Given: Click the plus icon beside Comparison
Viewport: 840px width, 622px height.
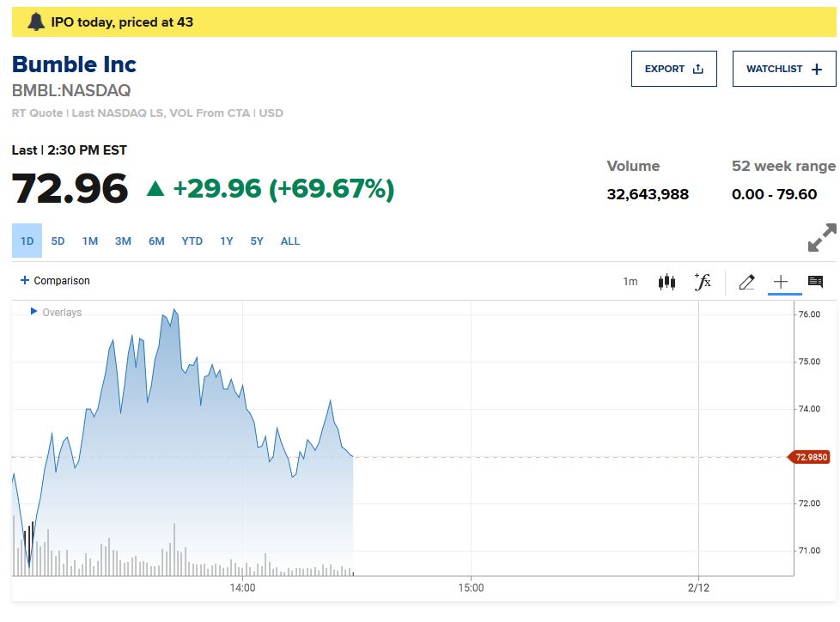Looking at the screenshot, I should point(25,281).
